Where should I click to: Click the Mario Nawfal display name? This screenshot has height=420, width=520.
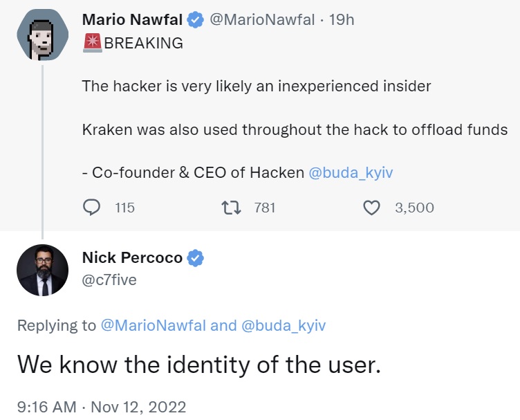click(x=133, y=20)
